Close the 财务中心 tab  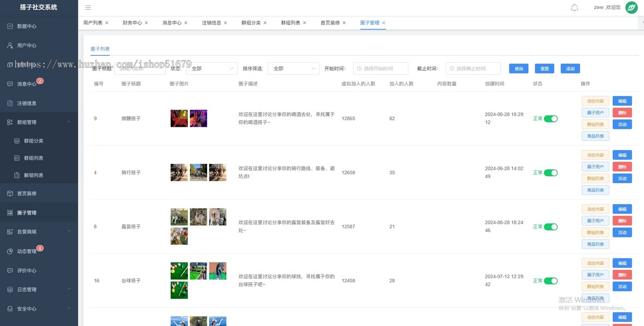[x=147, y=23]
